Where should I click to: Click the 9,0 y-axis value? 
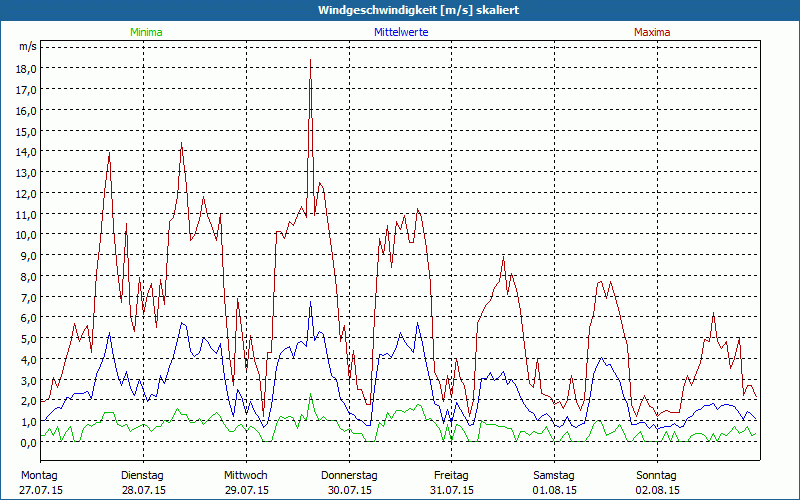tap(29, 256)
